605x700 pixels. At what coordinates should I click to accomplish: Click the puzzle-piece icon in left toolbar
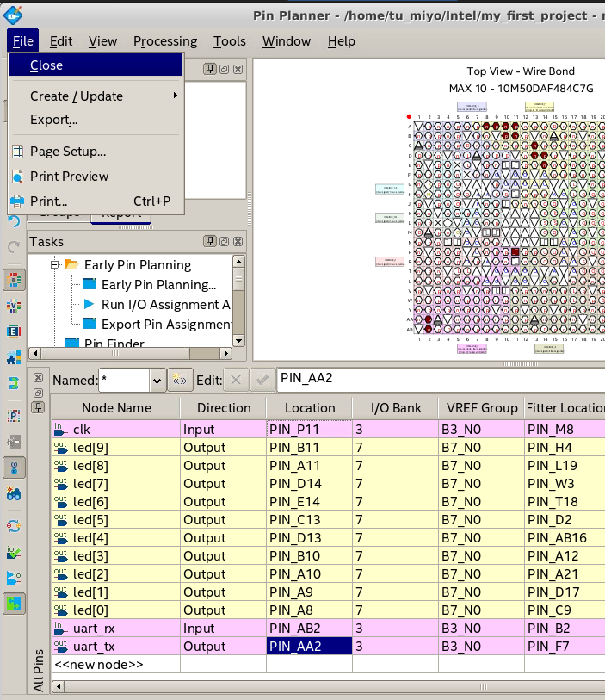(x=14, y=357)
